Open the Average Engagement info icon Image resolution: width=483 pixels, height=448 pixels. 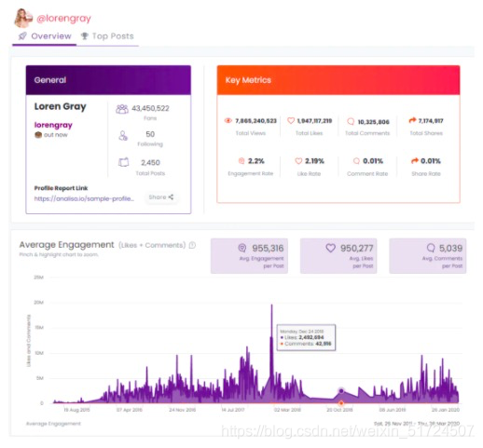[192, 245]
